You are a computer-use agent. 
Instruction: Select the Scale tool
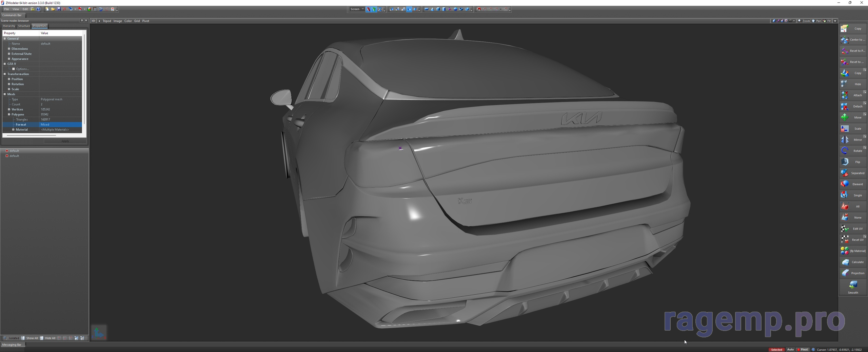(853, 129)
